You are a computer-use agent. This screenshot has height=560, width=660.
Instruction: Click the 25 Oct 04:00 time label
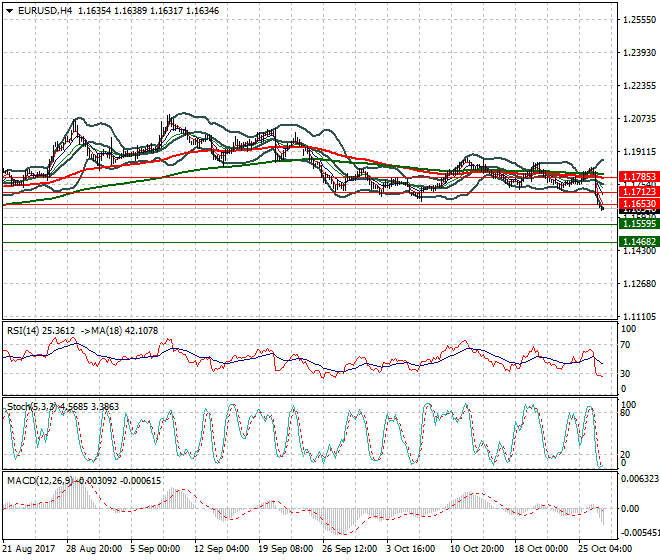604,550
